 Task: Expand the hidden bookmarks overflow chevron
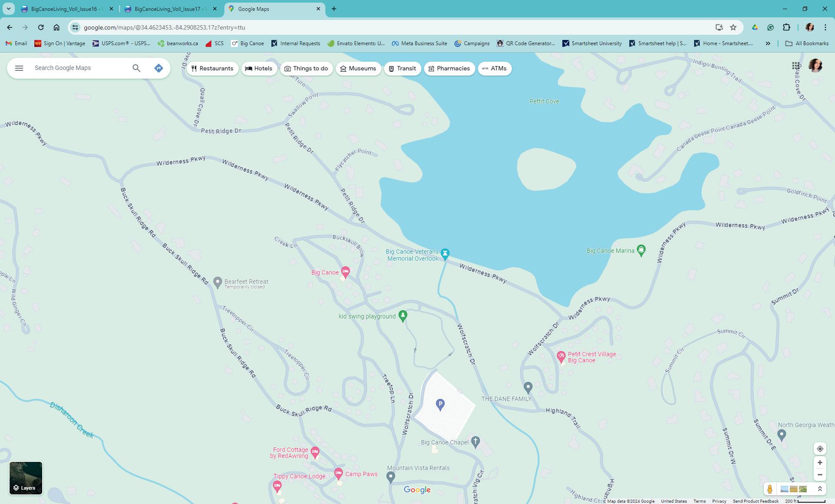(768, 43)
